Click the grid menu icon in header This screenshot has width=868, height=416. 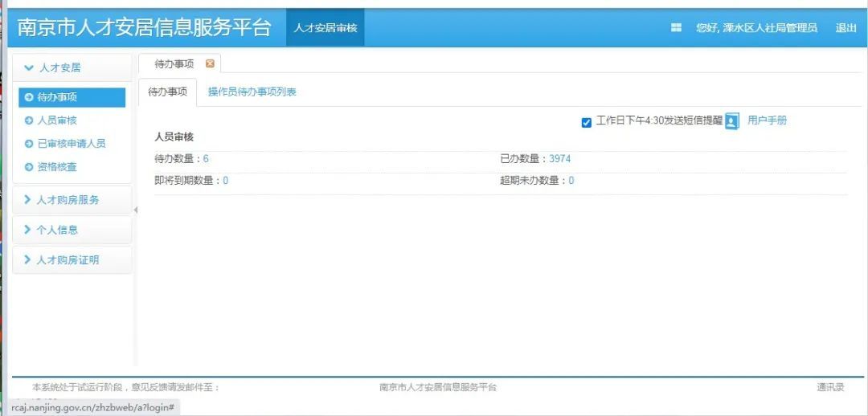coord(676,27)
